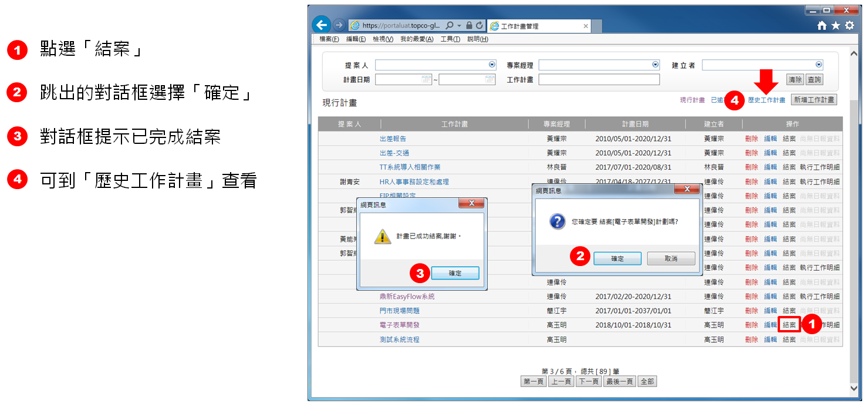Open start date calendar picker for 計畫日期

(x=427, y=79)
